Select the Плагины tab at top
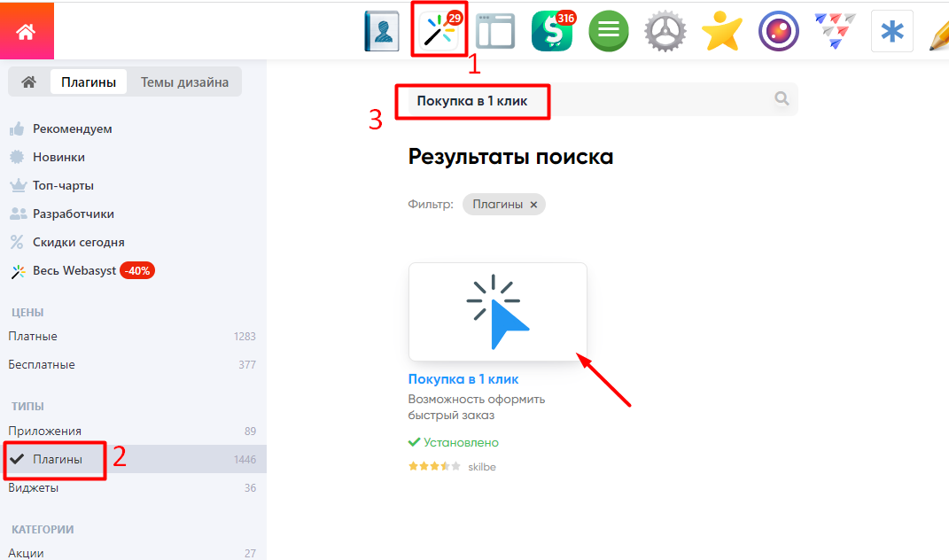949x560 pixels. pyautogui.click(x=89, y=82)
